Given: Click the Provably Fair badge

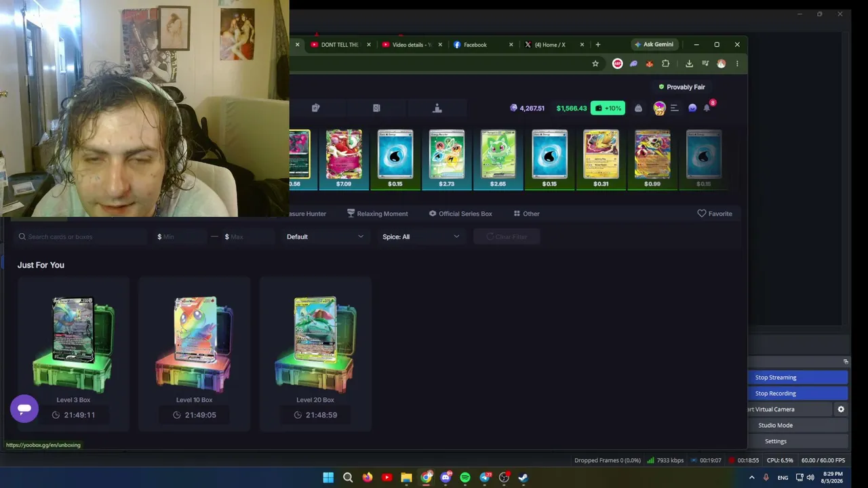Looking at the screenshot, I should (682, 87).
